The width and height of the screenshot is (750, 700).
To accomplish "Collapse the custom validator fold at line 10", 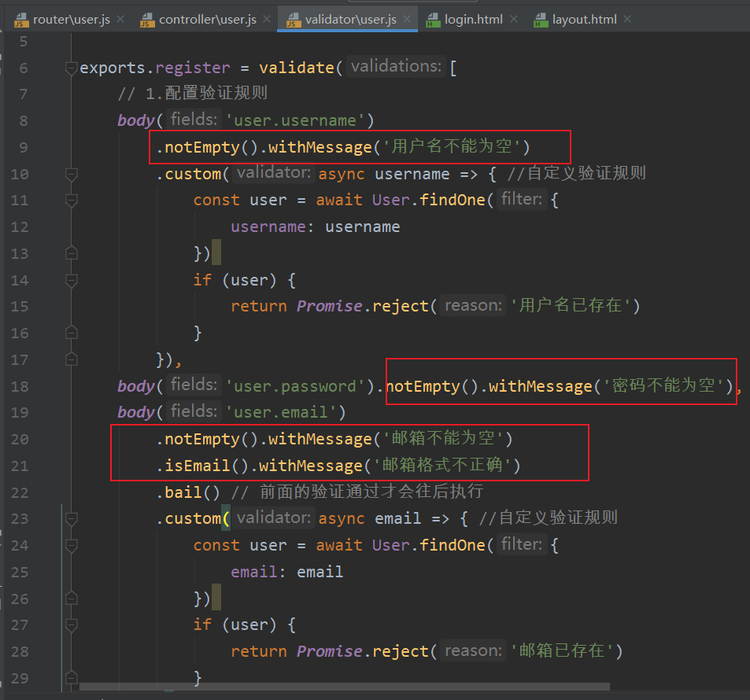I will 72,175.
